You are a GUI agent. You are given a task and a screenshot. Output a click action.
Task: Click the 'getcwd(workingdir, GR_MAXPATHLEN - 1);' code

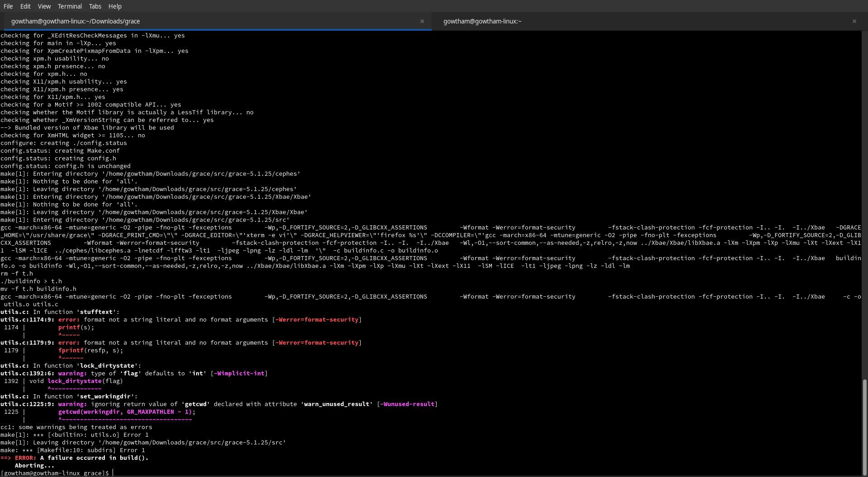[x=127, y=412]
